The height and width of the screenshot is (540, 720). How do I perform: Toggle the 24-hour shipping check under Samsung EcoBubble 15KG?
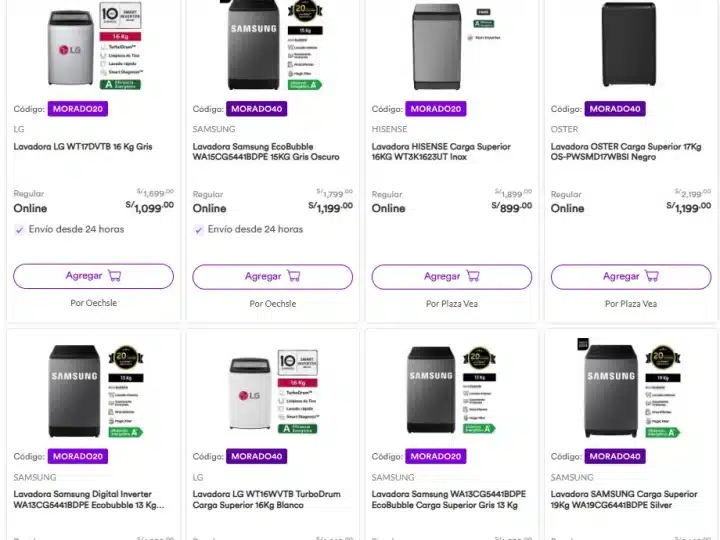coord(199,229)
